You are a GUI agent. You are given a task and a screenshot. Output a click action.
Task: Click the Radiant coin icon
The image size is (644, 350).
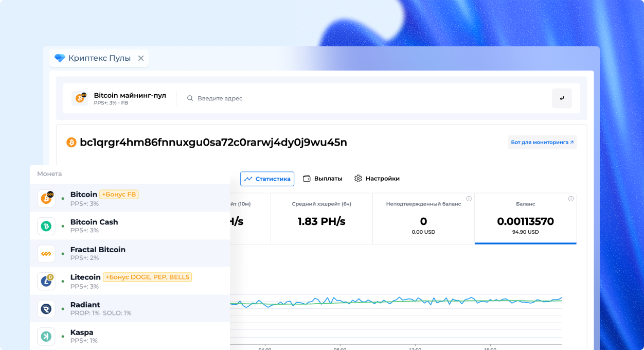[x=46, y=309]
